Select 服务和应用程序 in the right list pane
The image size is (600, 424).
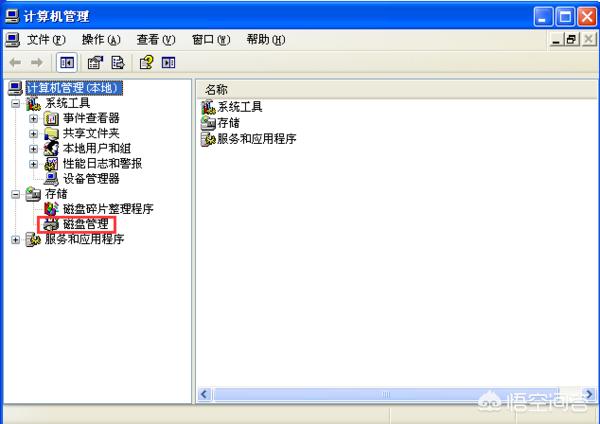pyautogui.click(x=257, y=139)
